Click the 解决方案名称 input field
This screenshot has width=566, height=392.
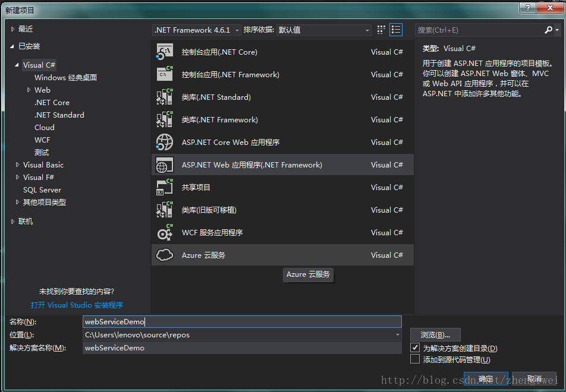[242, 347]
